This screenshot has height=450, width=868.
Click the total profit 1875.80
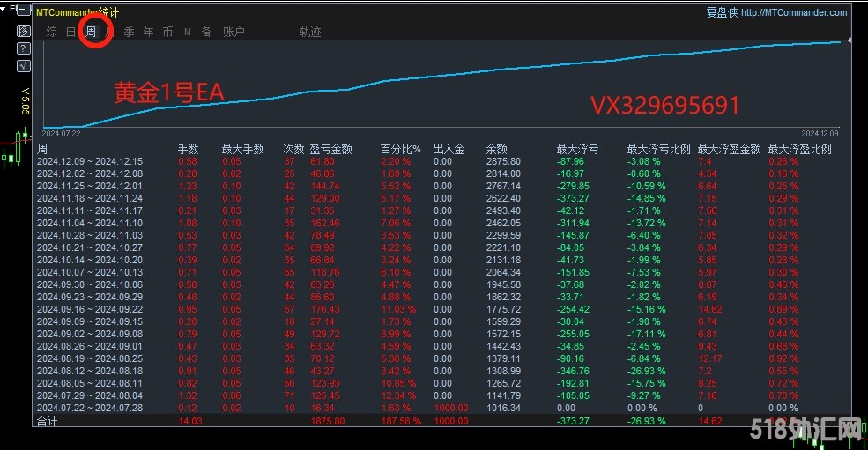[x=327, y=421]
